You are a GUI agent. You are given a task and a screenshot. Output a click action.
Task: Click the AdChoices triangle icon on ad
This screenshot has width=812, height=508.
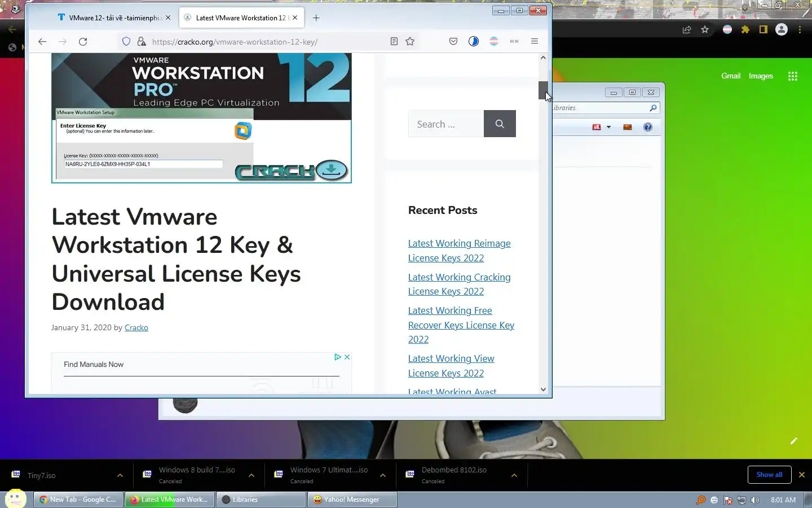338,357
